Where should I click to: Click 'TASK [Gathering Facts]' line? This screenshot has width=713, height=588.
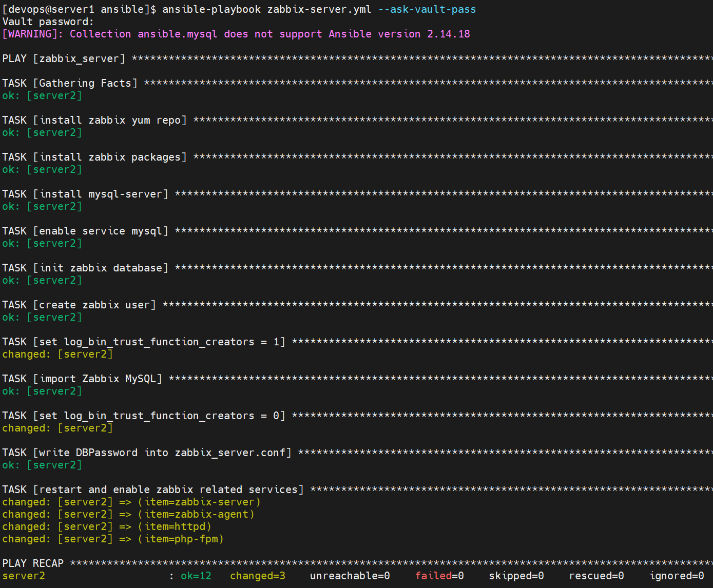click(x=70, y=83)
